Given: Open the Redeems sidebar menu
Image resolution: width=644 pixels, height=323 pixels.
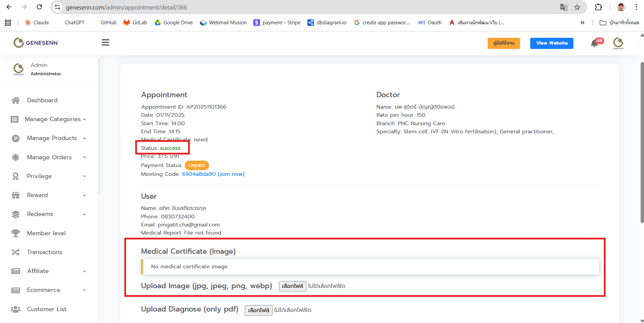Looking at the screenshot, I should click(x=40, y=214).
